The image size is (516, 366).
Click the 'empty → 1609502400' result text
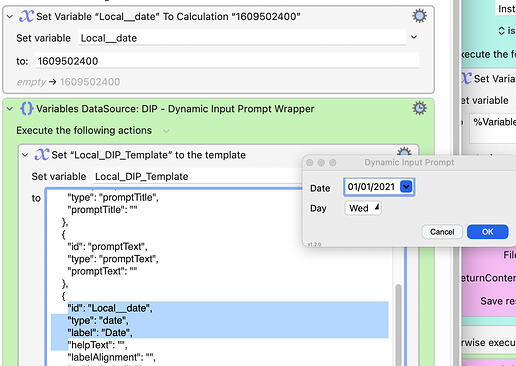tap(68, 82)
